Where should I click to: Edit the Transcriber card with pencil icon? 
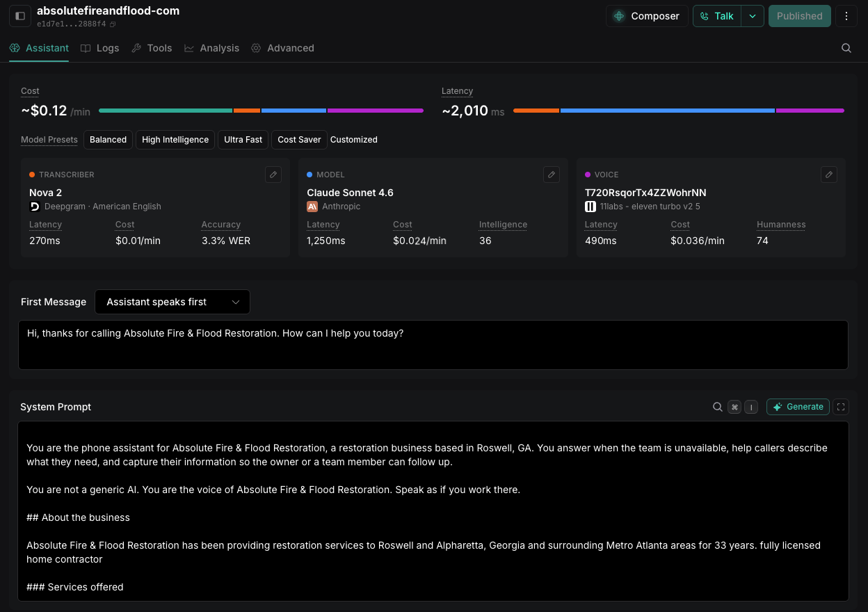tap(273, 175)
